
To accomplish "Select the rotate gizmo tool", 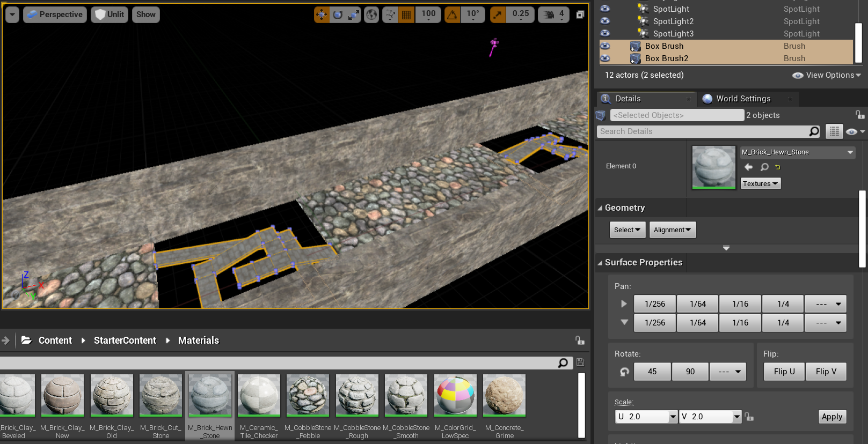I will coord(338,14).
